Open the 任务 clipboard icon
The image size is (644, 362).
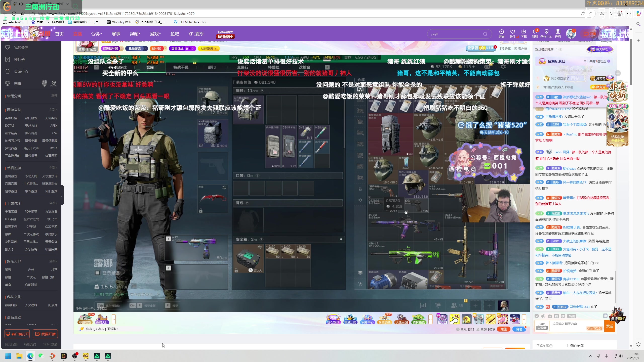tap(558, 34)
